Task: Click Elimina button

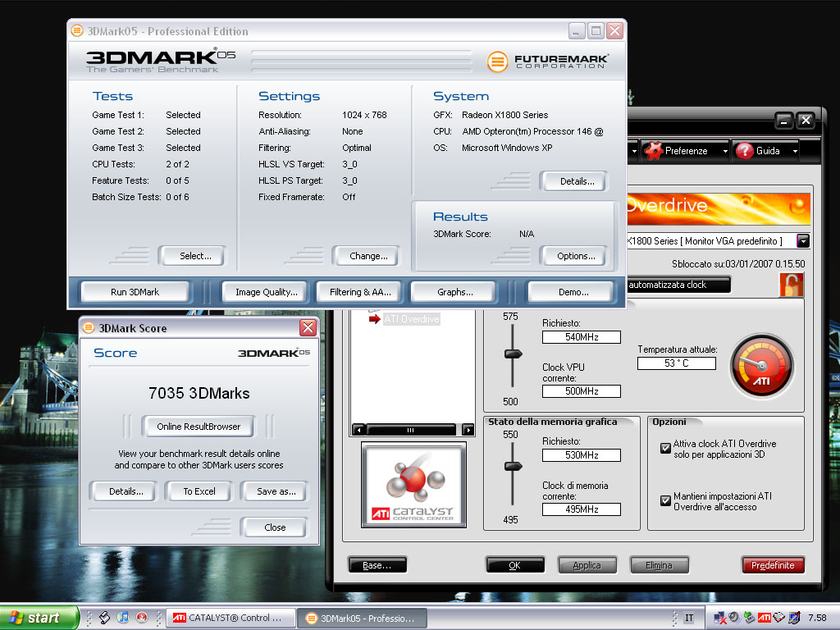Action: click(659, 565)
